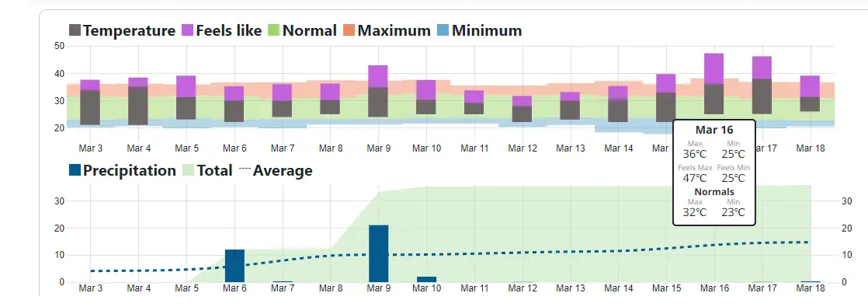Select the Mar 15 temperature bar
868x307 pixels.
666,107
